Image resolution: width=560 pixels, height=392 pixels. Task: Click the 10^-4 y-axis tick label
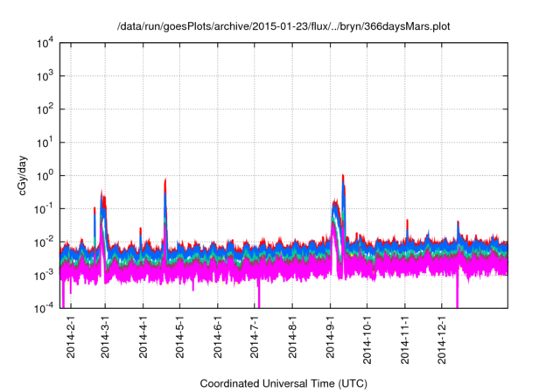(45, 307)
